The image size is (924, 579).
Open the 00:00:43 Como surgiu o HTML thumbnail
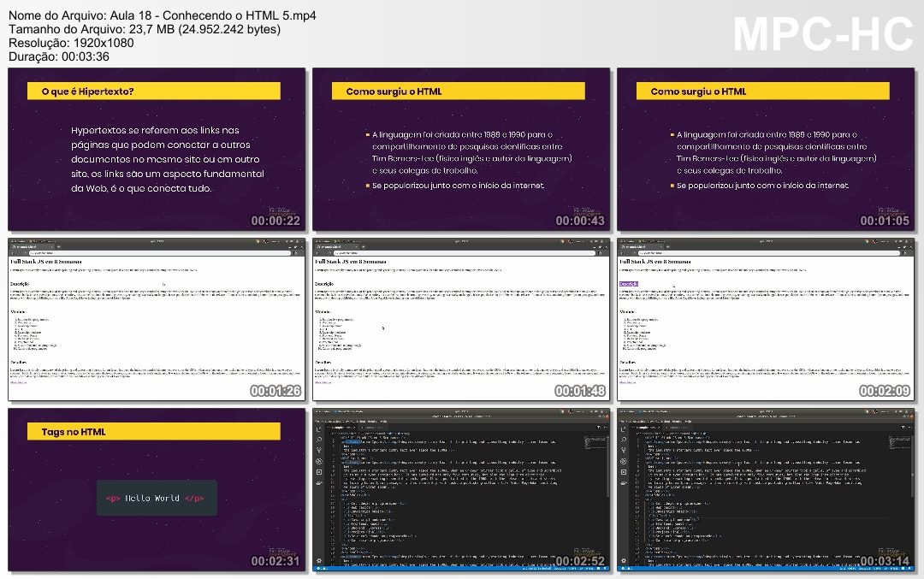coord(461,149)
